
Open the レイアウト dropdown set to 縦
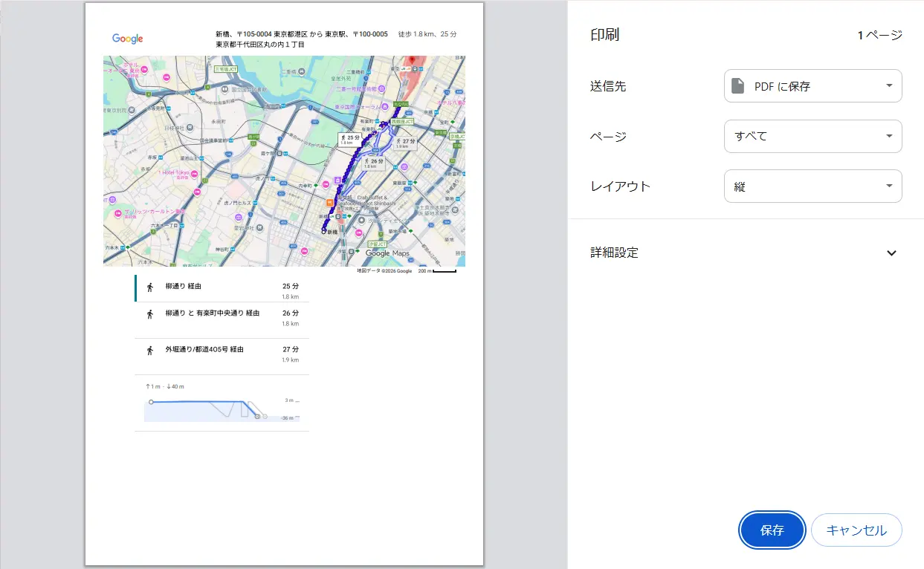813,186
